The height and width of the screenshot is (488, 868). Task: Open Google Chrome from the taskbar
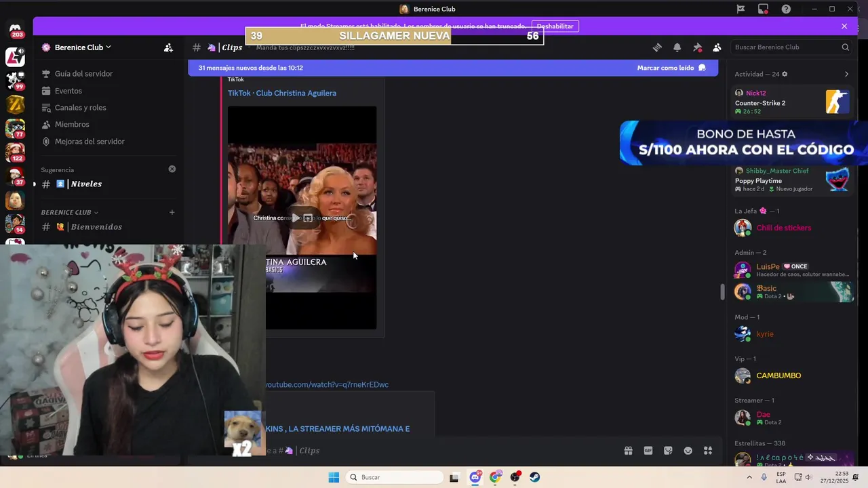(495, 477)
